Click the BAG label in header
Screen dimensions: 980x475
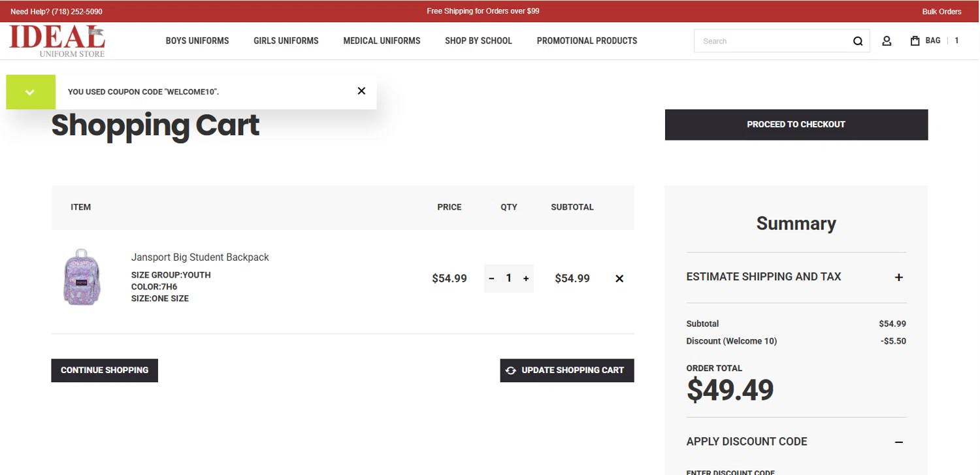(933, 41)
